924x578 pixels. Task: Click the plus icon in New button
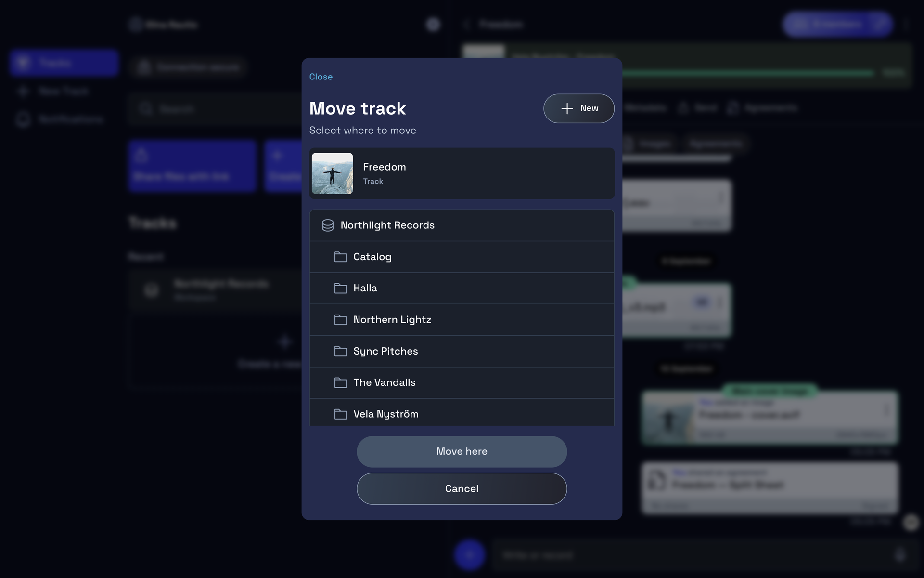[567, 108]
